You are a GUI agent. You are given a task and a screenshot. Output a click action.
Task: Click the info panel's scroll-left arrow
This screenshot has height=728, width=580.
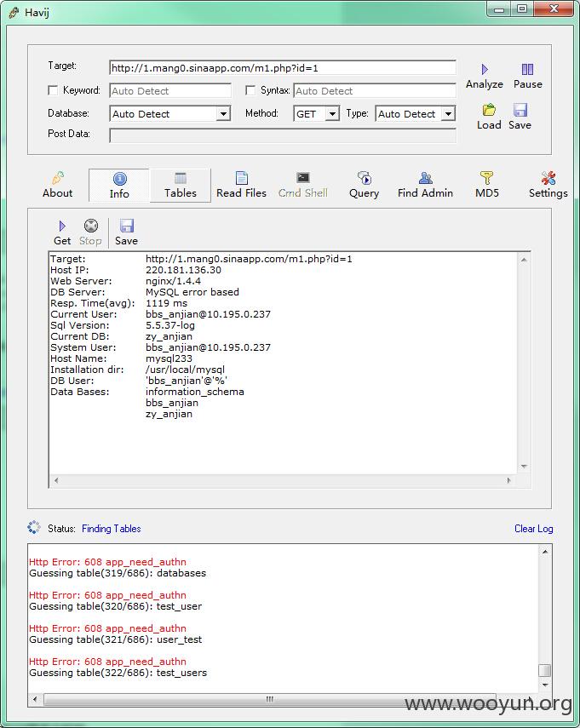point(56,480)
